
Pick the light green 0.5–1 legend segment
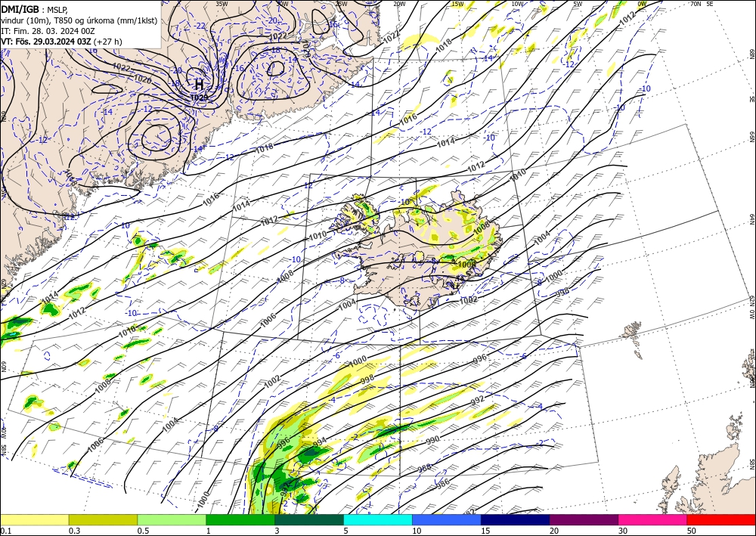172,519
